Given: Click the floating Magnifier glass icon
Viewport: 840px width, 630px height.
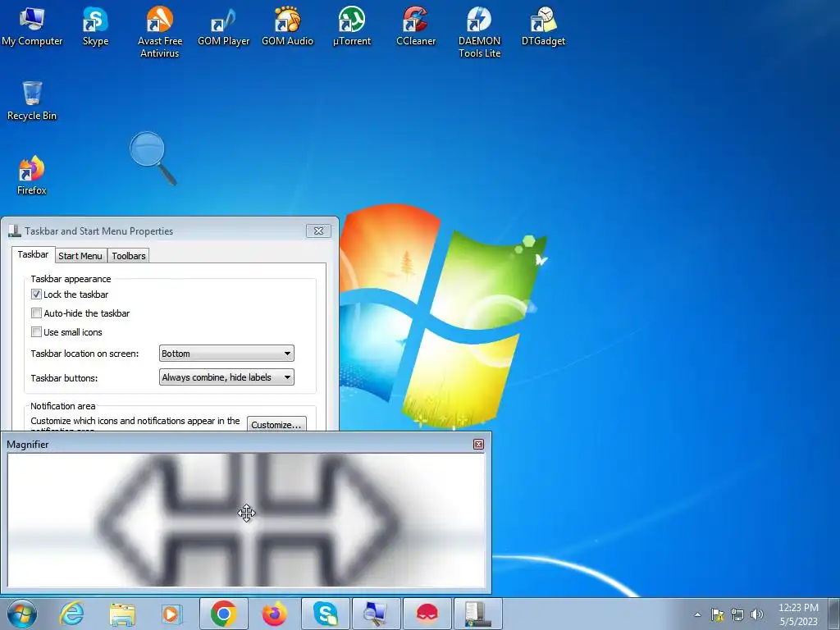Looking at the screenshot, I should click(153, 158).
